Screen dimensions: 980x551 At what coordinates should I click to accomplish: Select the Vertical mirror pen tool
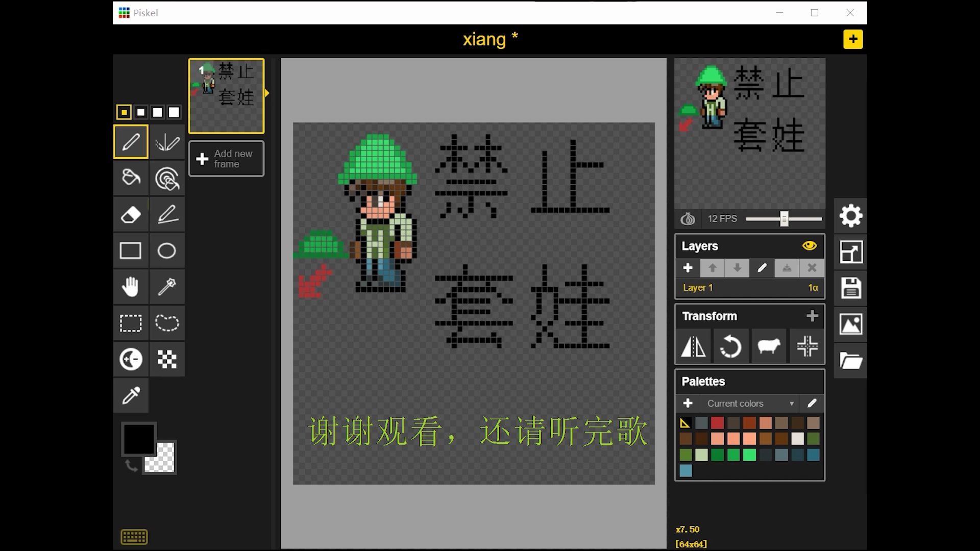(x=167, y=142)
